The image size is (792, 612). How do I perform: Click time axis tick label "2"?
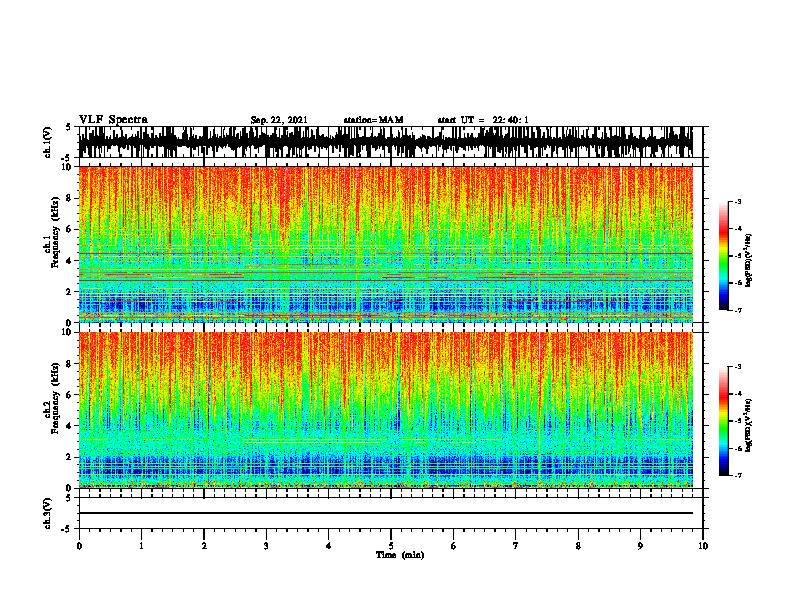204,546
